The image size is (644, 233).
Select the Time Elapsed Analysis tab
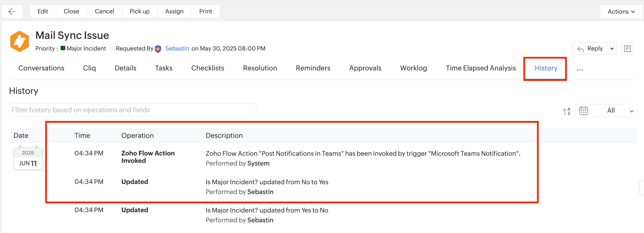point(481,68)
